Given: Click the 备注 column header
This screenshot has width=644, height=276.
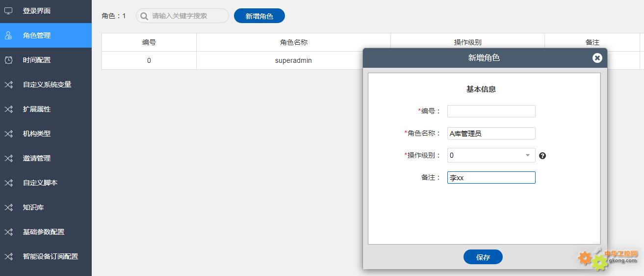Looking at the screenshot, I should coord(592,42).
